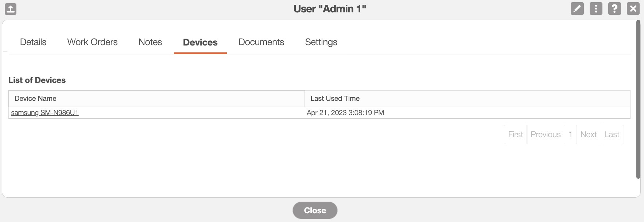Go to the Notes tab

click(150, 42)
